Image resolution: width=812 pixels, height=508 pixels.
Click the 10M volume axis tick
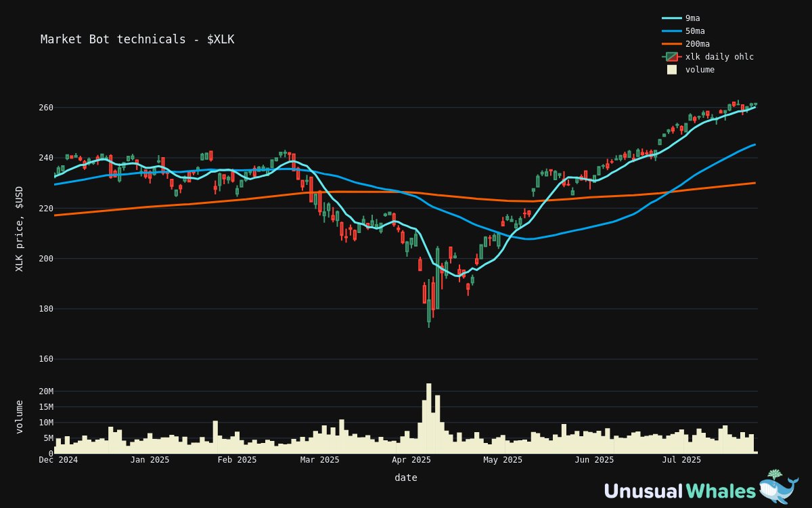(45, 423)
